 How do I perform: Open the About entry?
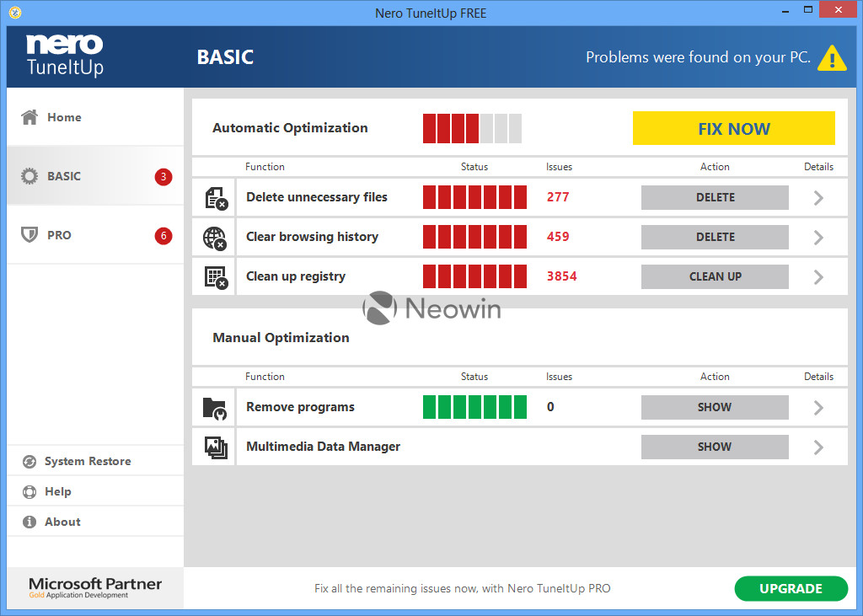coord(95,522)
